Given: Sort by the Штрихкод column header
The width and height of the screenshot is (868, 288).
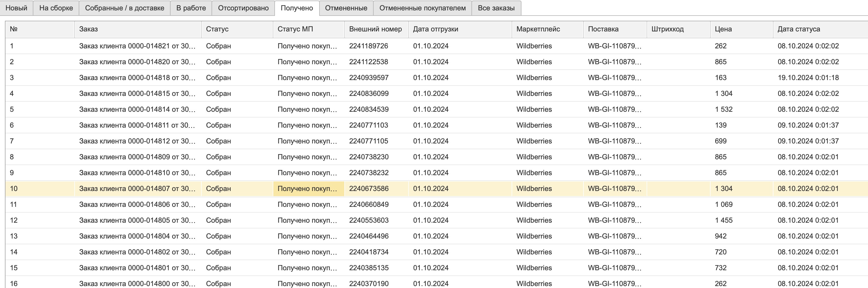Looking at the screenshot, I should 678,29.
